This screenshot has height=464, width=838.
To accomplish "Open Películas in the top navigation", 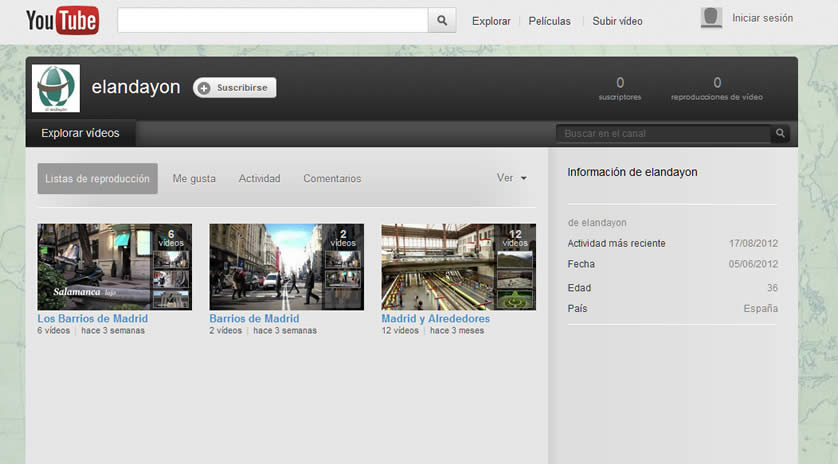I will [x=549, y=21].
